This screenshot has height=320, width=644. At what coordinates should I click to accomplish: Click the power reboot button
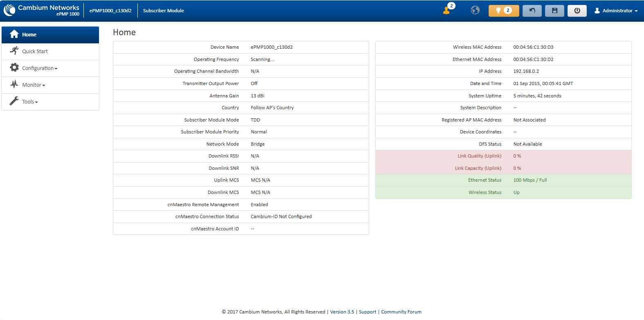coord(577,11)
